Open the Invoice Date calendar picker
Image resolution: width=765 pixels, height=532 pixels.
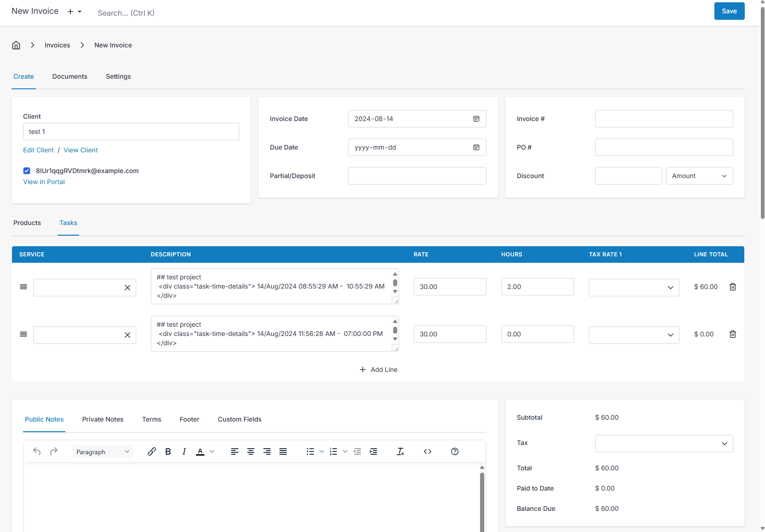476,119
